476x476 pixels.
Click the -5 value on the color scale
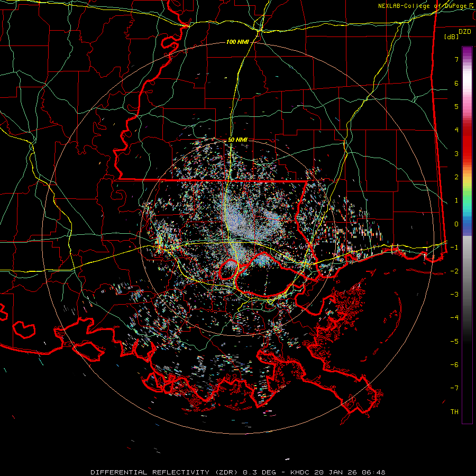click(454, 341)
